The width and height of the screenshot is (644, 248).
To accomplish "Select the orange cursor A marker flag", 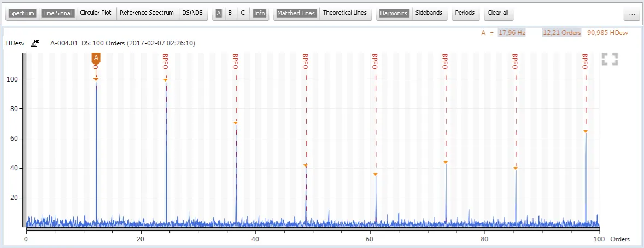I will click(96, 58).
